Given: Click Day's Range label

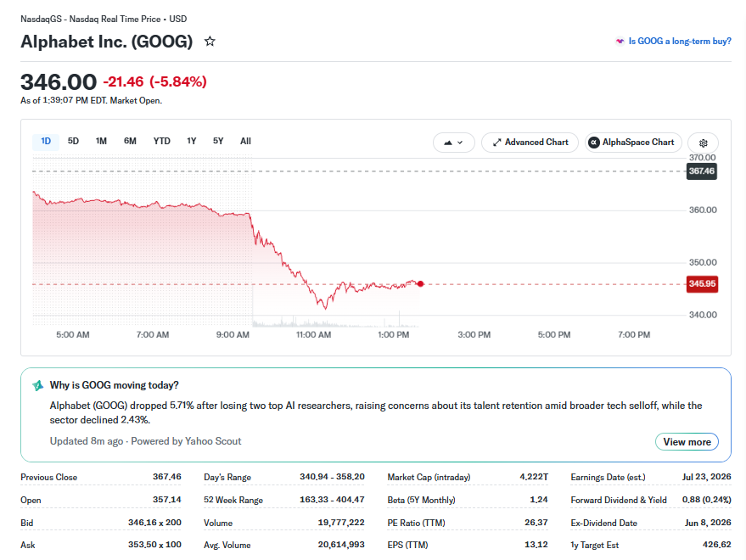Looking at the screenshot, I should point(227,477).
